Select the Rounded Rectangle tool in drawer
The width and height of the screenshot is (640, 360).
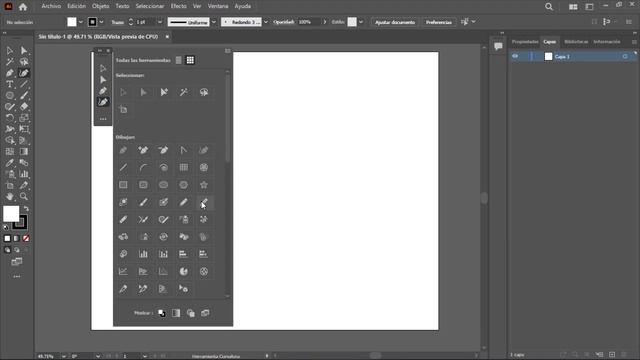143,185
